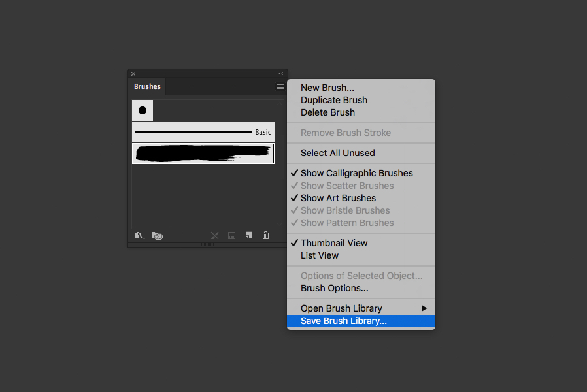Expand the Brush Libraries Menu dropdown arrow
This screenshot has width=587, height=392.
144,237
